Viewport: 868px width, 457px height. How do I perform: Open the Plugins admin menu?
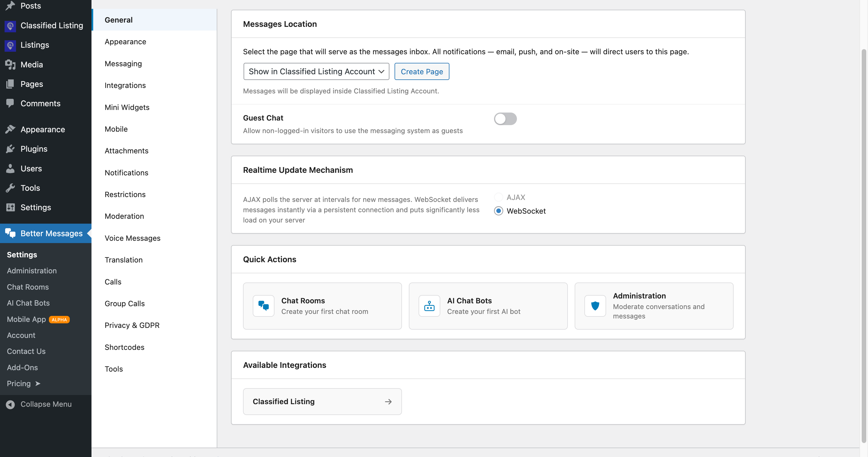click(46, 149)
